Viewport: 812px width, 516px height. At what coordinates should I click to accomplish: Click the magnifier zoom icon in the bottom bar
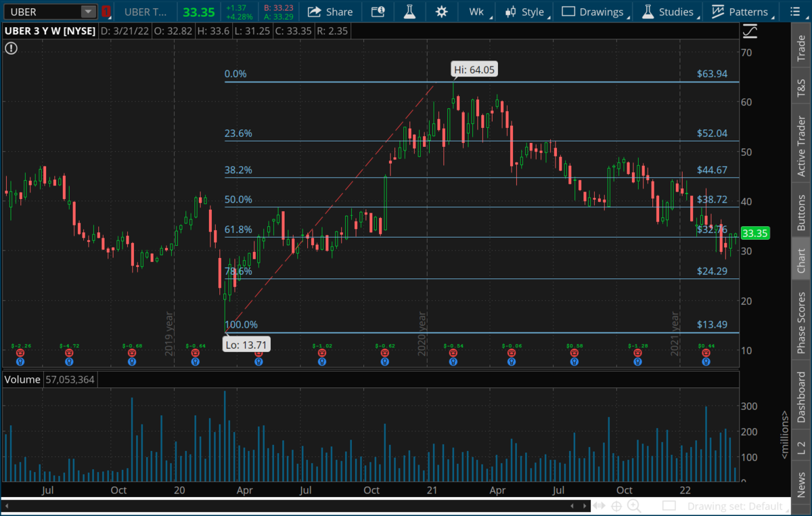click(634, 506)
